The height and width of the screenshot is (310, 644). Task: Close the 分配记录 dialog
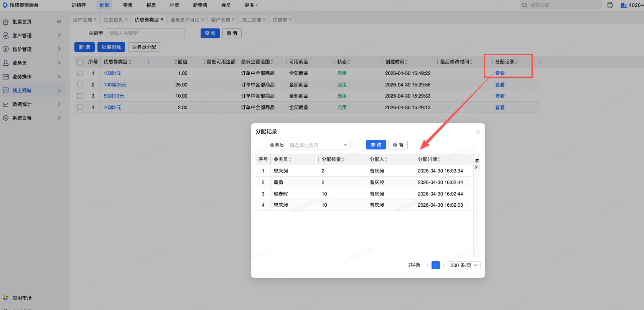pos(478,132)
